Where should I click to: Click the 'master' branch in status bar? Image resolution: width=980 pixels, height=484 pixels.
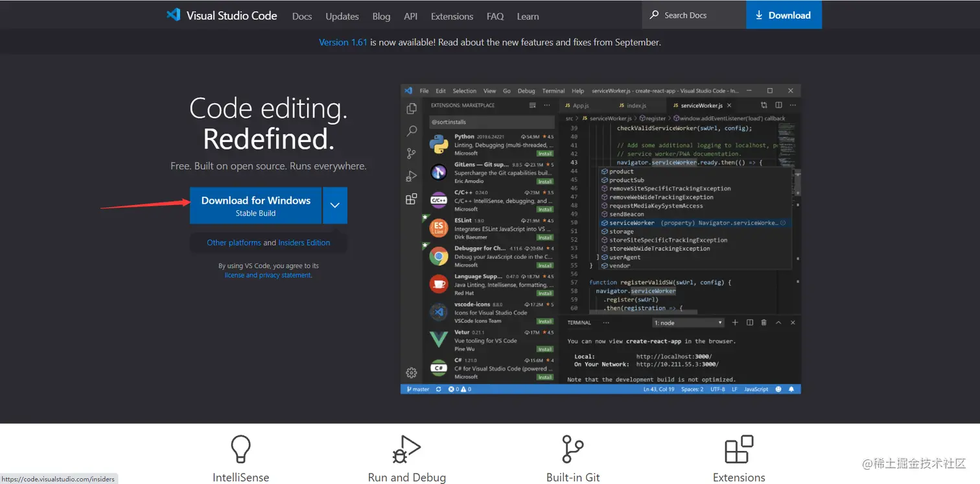pos(418,389)
